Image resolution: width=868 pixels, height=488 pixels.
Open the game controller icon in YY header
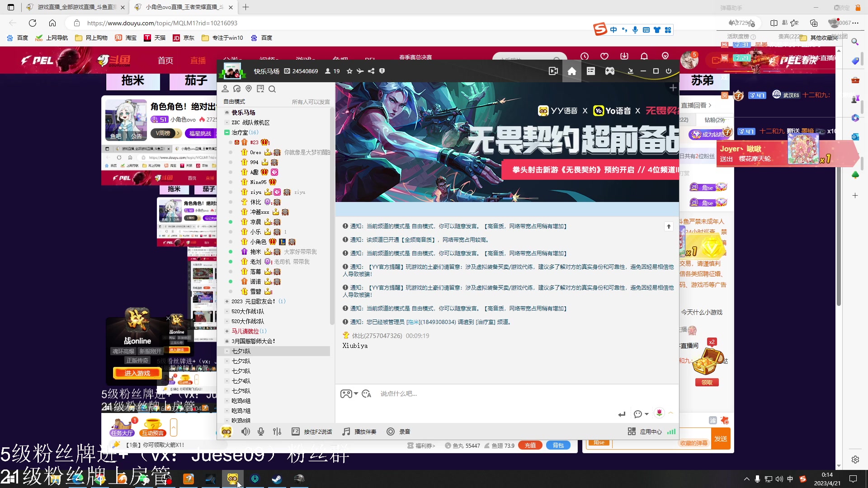pos(610,71)
